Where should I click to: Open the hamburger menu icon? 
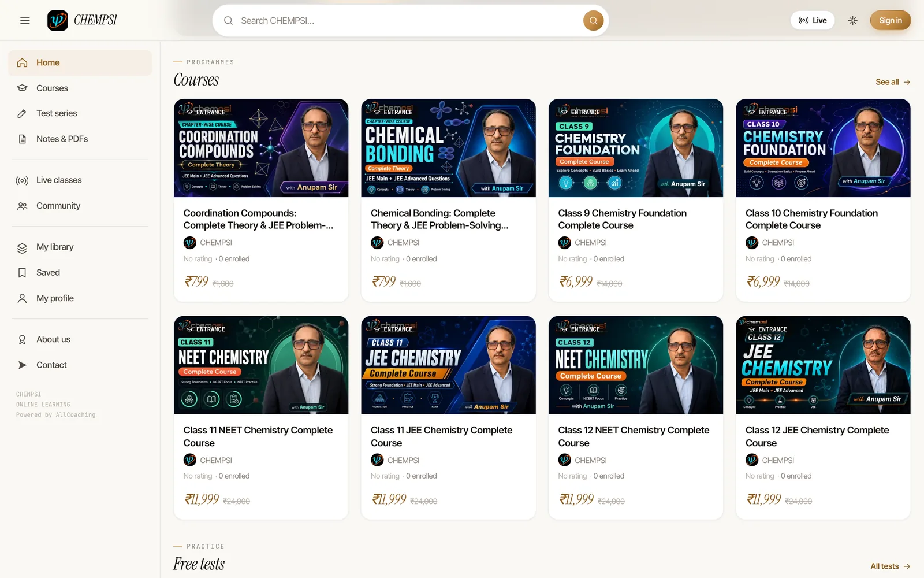[25, 21]
